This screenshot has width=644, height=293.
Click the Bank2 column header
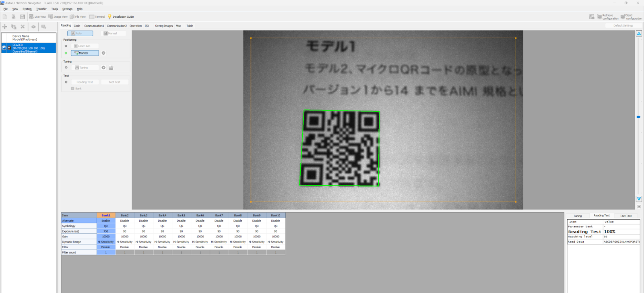coord(125,215)
